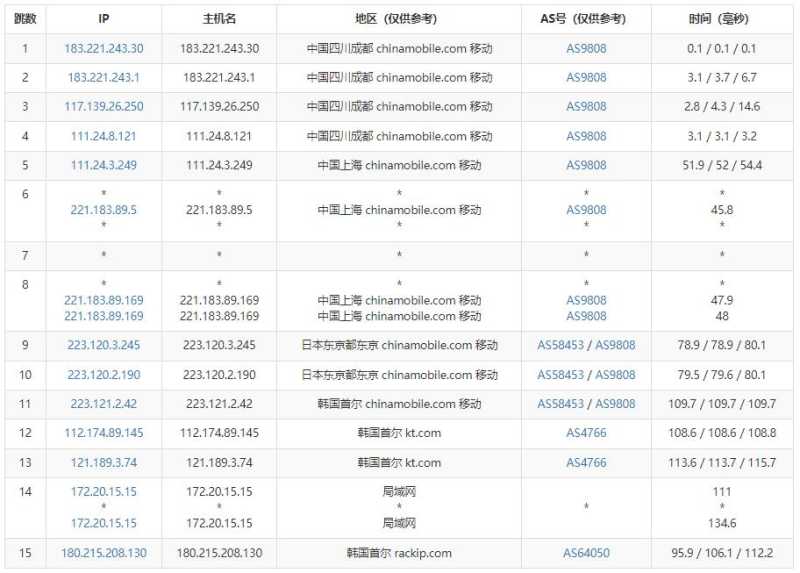
Task: Open the blue 112.174.89.145 IP link
Action: [x=104, y=433]
